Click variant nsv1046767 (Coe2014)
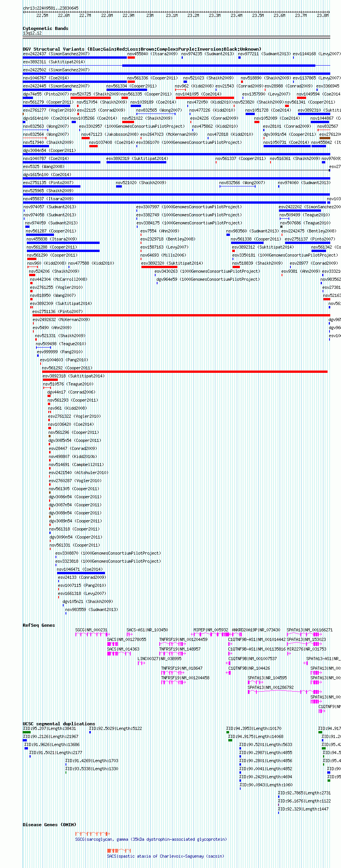 (x=46, y=78)
